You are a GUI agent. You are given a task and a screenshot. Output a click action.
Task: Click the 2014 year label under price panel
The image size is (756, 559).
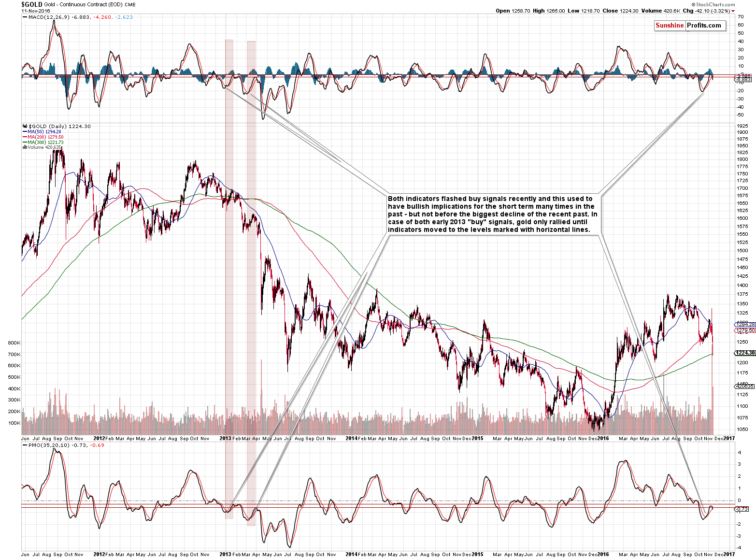(352, 439)
